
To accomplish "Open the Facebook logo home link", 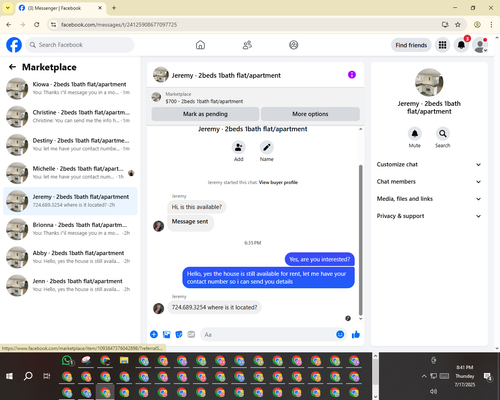I will (14, 45).
